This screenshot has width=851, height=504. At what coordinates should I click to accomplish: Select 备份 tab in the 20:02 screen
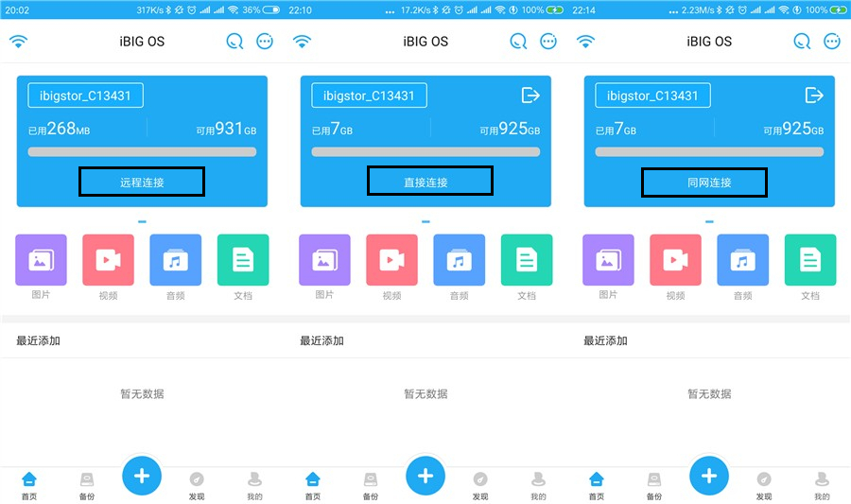tap(87, 485)
